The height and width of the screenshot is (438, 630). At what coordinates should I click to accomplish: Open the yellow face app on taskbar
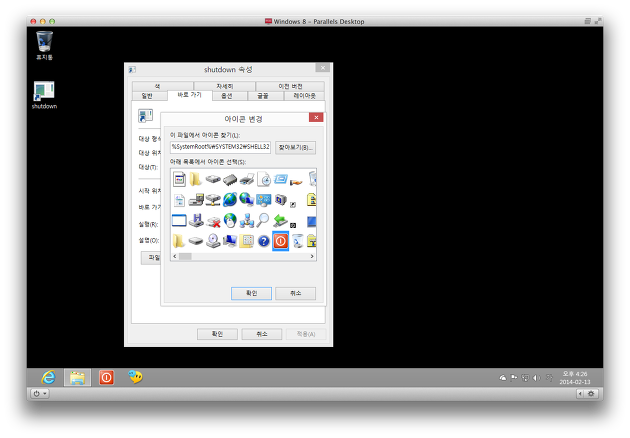135,377
